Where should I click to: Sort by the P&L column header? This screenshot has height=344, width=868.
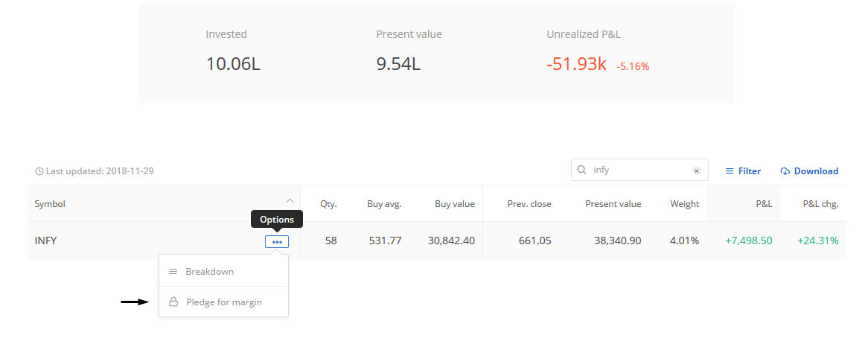point(764,204)
